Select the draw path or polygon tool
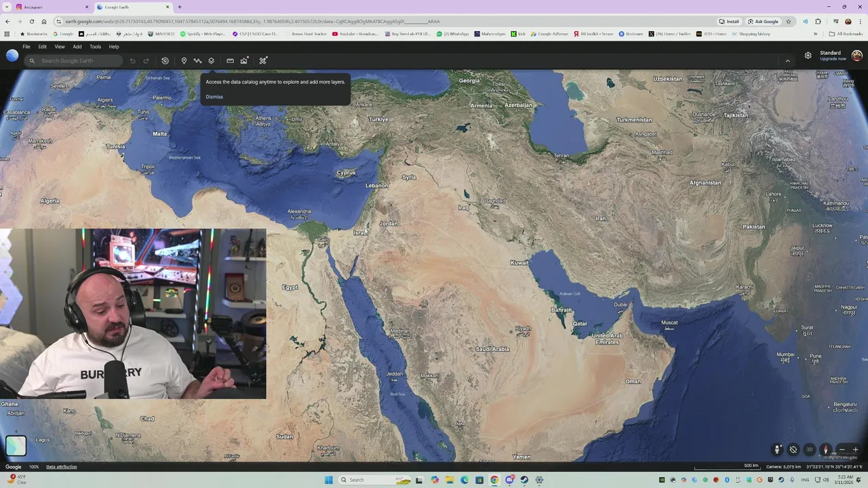The image size is (868, 488). 197,61
